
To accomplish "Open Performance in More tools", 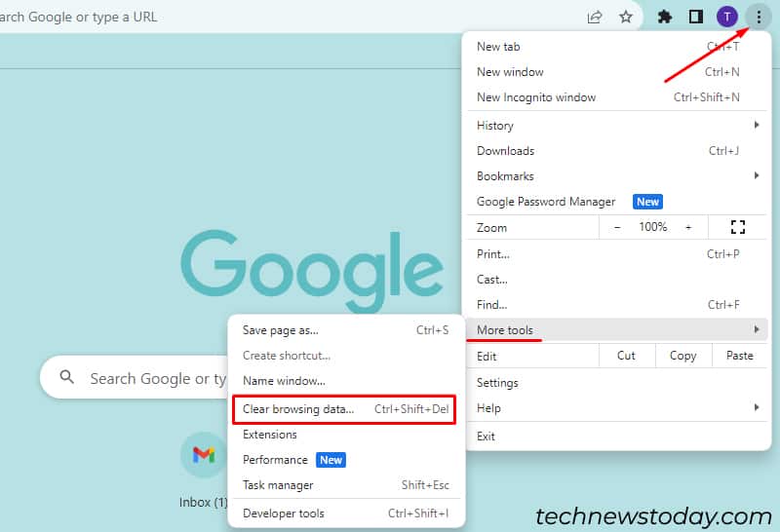I will coord(346,460).
